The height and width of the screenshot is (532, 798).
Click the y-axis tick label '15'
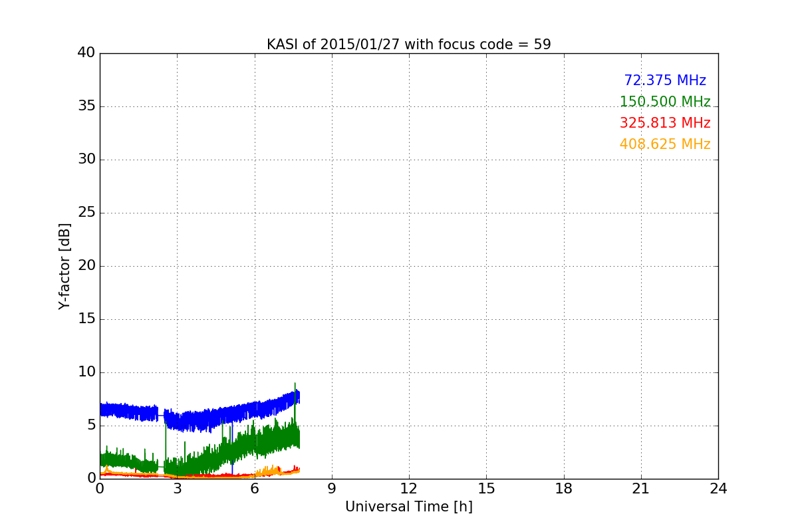86,319
